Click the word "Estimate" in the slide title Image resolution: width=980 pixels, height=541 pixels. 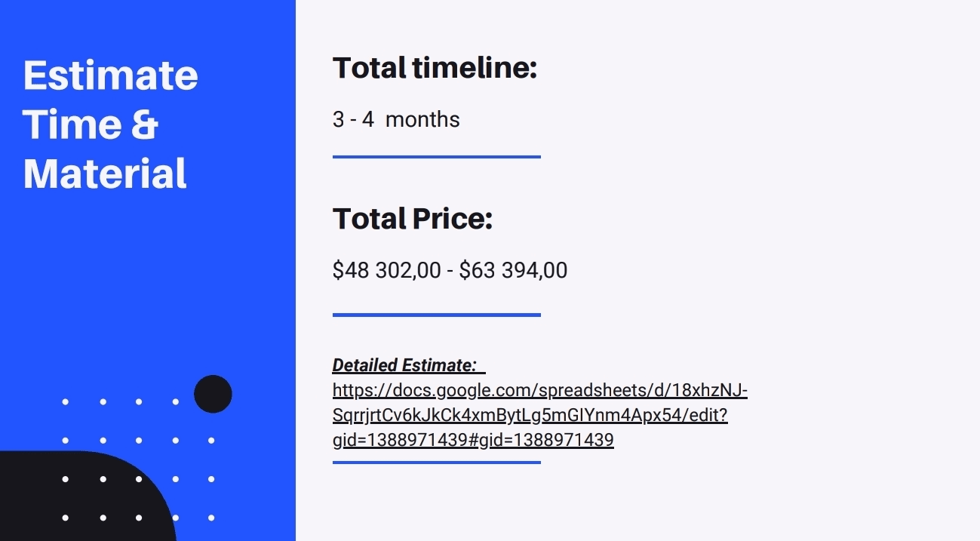click(110, 75)
